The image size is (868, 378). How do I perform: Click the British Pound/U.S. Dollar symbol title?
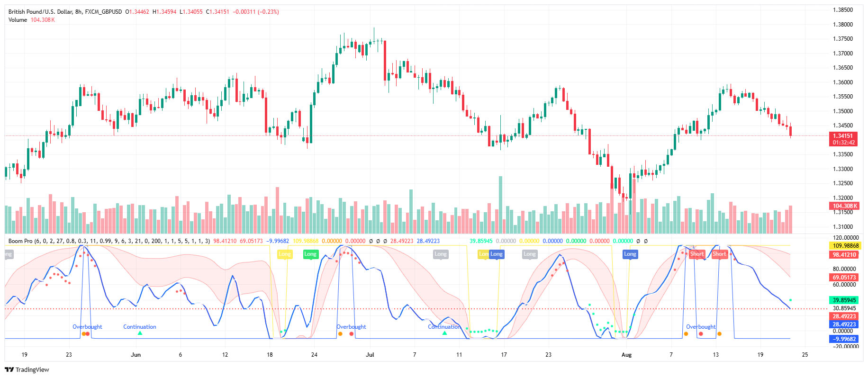pyautogui.click(x=40, y=12)
